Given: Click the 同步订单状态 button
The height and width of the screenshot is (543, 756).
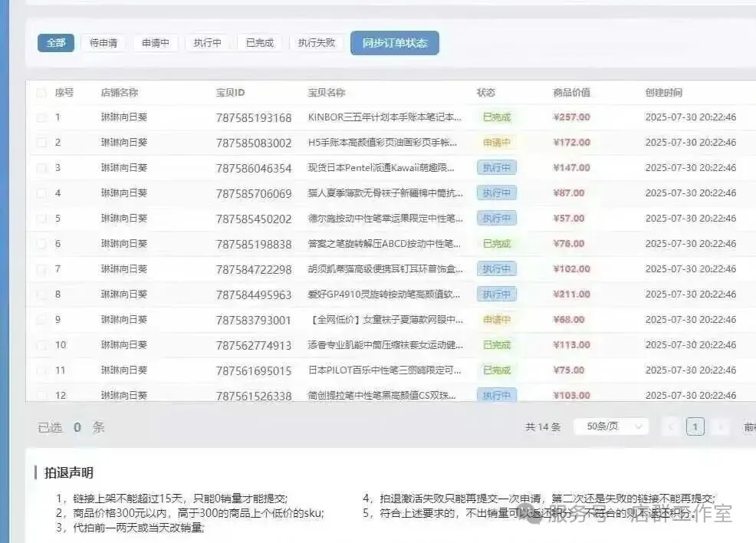Looking at the screenshot, I should [x=395, y=43].
